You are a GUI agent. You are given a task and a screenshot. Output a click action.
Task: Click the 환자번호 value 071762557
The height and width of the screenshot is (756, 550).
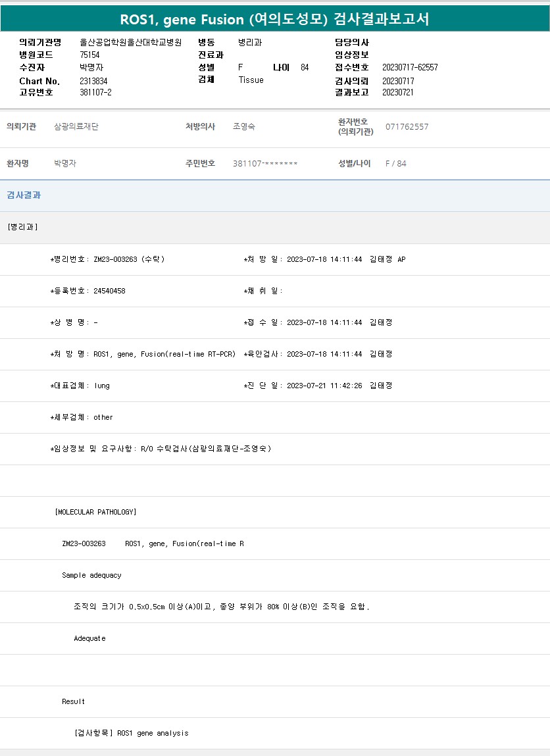407,126
